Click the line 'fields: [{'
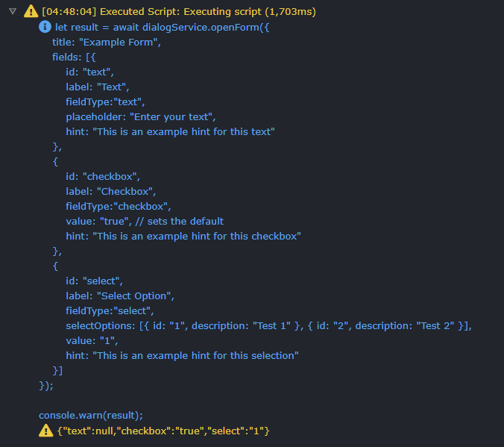This screenshot has width=504, height=447. [74, 57]
